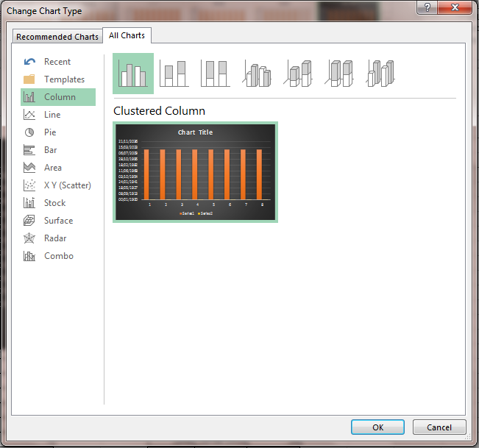Switch to the Recommended Charts tab
The image size is (479, 448).
[x=57, y=37]
